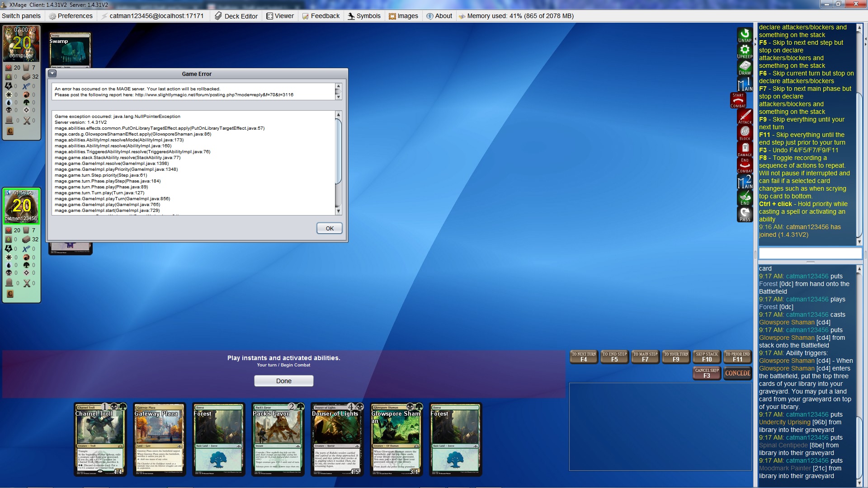This screenshot has height=488, width=868.
Task: Select the Draw step icon
Action: point(745,68)
